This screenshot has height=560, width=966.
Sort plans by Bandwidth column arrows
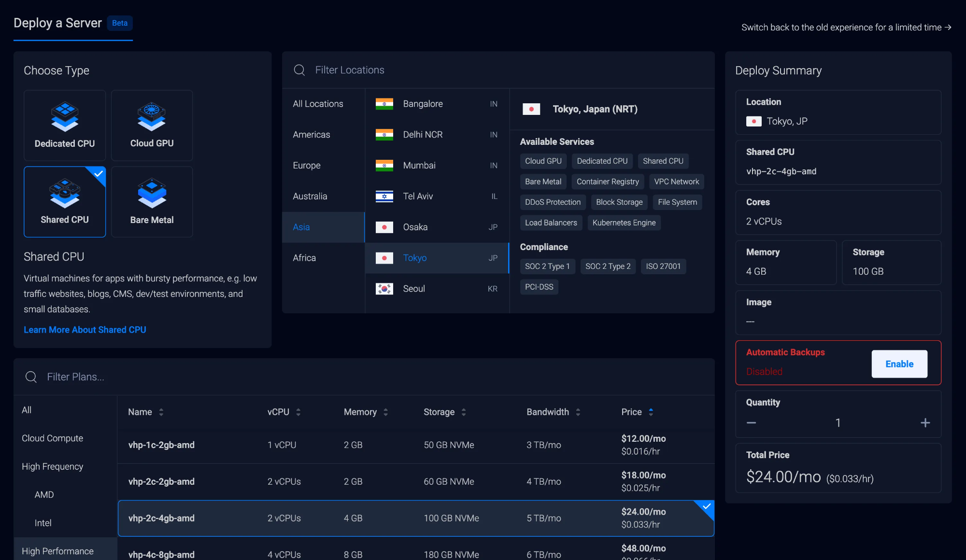(x=578, y=412)
